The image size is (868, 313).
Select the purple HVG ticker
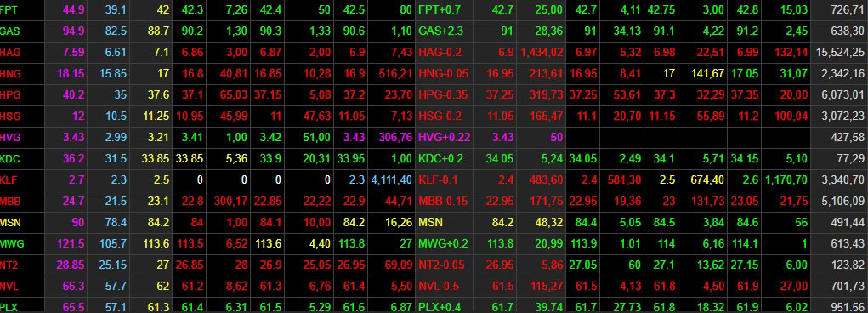click(x=10, y=137)
